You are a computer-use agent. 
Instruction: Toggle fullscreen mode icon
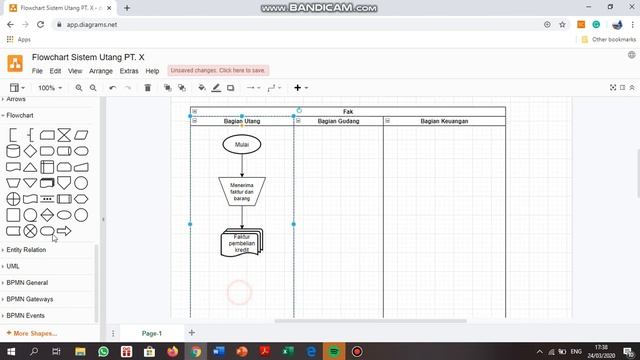point(613,88)
